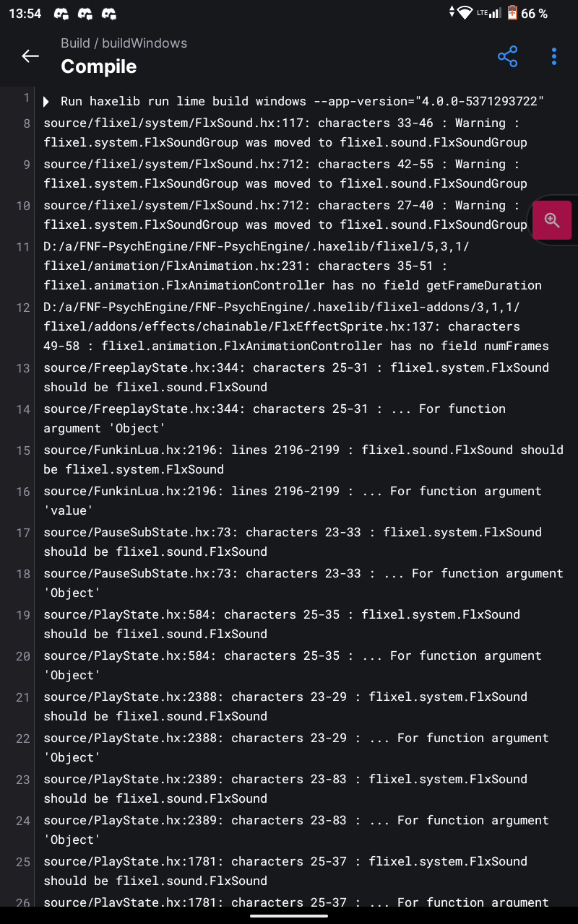Viewport: 578px width, 924px height.
Task: Select line number 8 in the log
Action: pos(26,123)
